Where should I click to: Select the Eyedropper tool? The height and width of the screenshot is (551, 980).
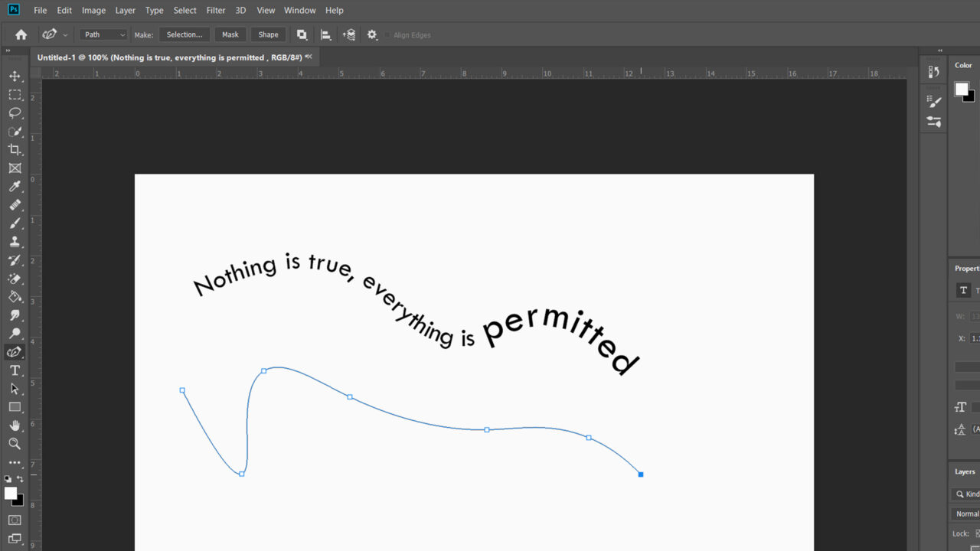click(15, 187)
